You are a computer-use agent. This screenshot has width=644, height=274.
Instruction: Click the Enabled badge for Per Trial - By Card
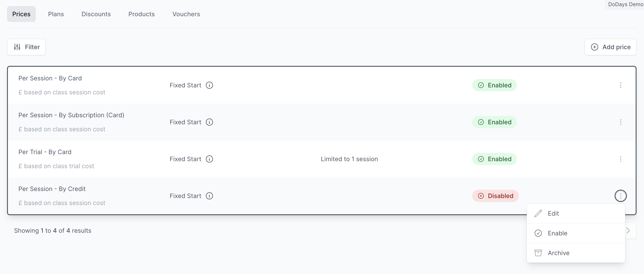[494, 159]
